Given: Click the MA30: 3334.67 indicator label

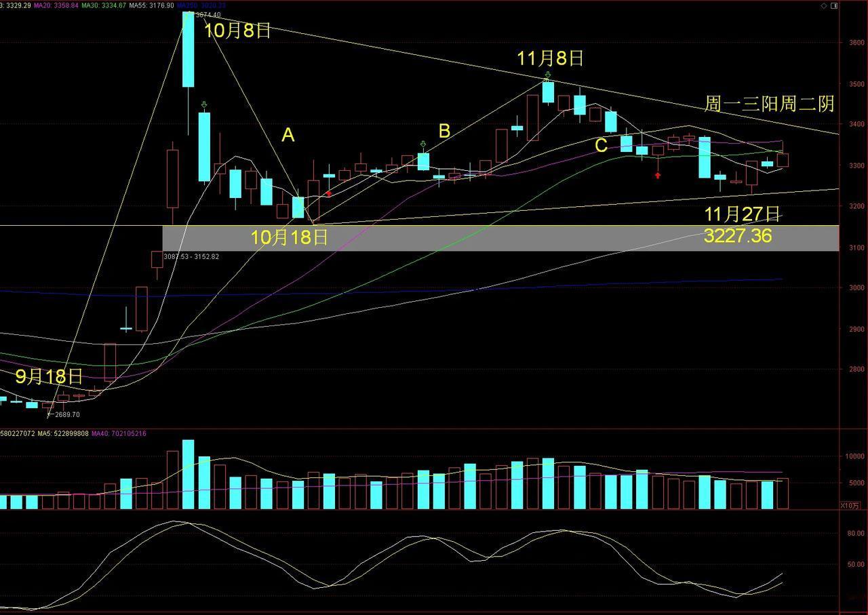Looking at the screenshot, I should point(103,5).
